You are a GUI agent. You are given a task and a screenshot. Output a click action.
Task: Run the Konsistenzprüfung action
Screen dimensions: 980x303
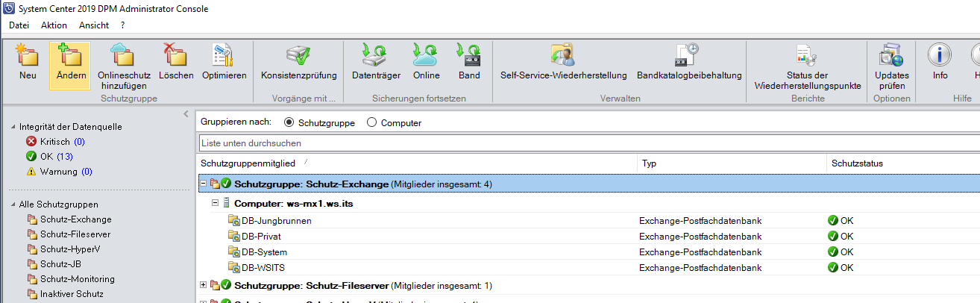click(298, 63)
